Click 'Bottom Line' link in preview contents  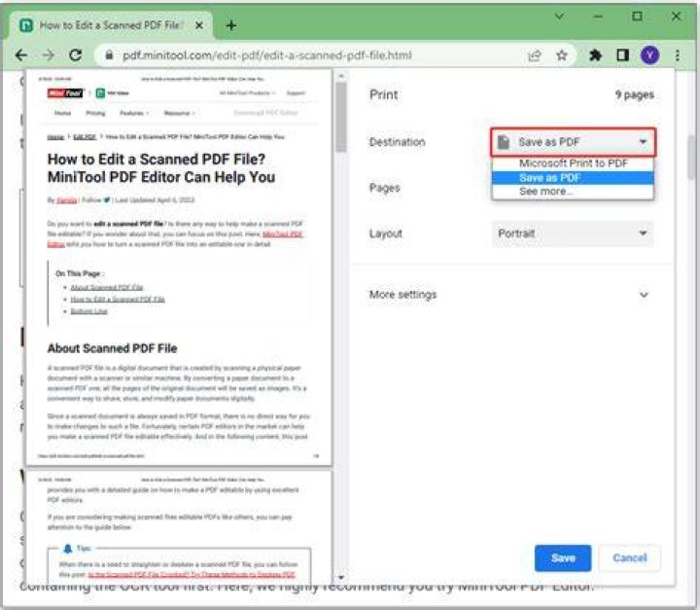coord(88,311)
